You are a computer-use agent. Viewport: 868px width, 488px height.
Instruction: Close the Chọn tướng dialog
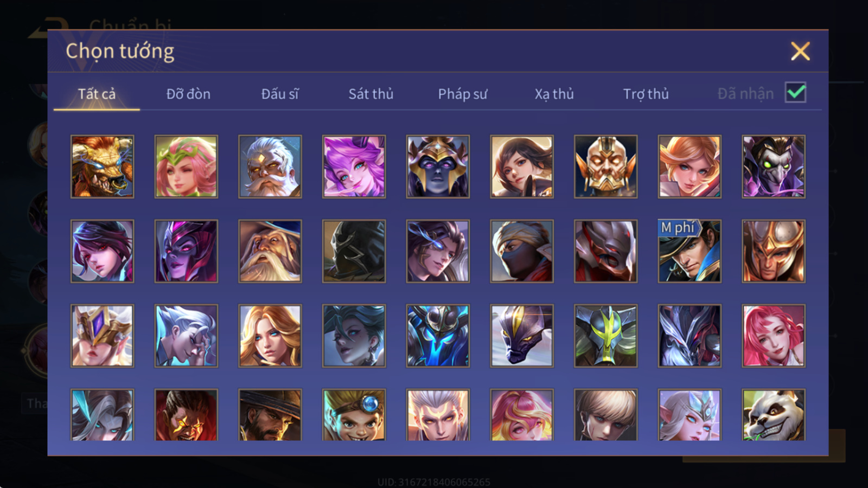coord(800,51)
